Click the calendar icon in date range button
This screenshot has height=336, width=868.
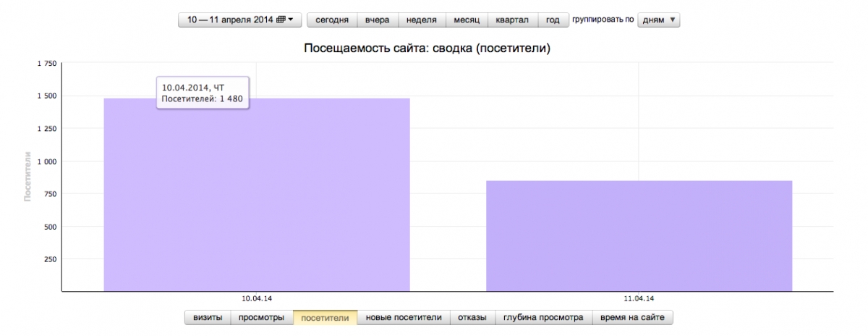tap(281, 20)
